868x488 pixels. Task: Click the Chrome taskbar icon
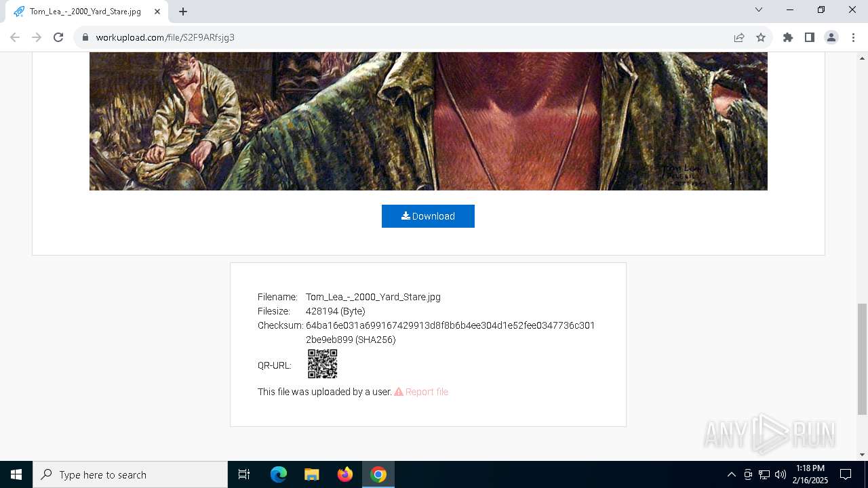(x=378, y=474)
